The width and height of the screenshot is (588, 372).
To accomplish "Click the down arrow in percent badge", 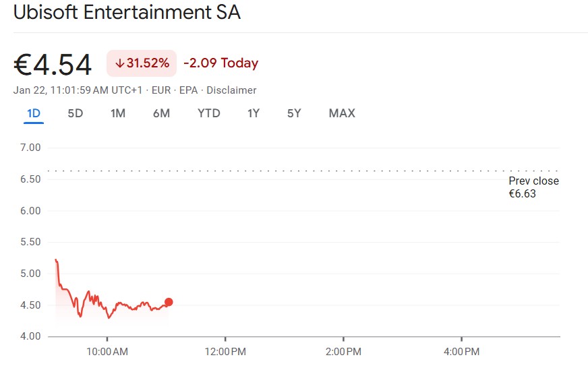I will click(x=119, y=63).
